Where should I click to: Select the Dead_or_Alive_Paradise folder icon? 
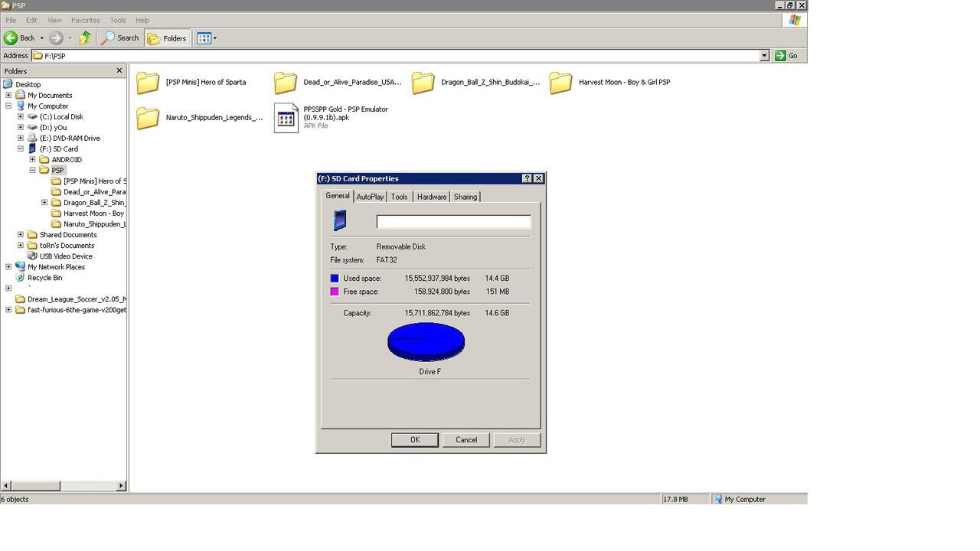(x=286, y=83)
